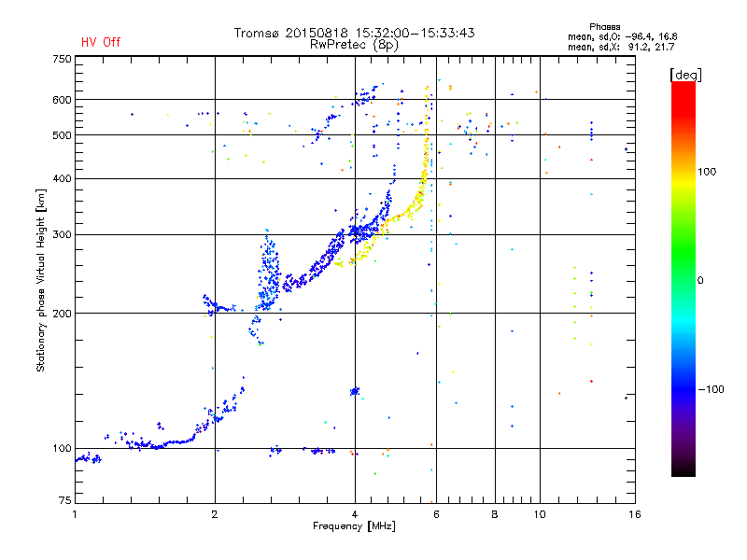Screen dimensions: 747x560
Task: Click the y-axis '100' label
Action: pos(62,449)
